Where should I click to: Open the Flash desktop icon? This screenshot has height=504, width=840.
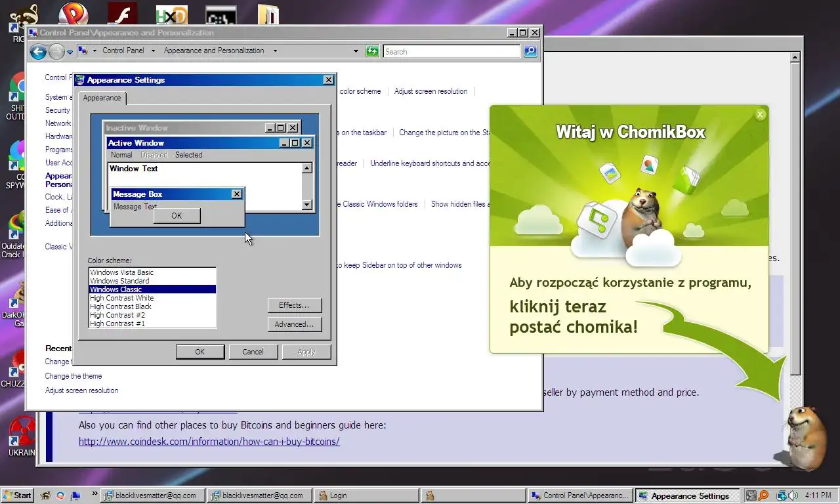pos(122,14)
